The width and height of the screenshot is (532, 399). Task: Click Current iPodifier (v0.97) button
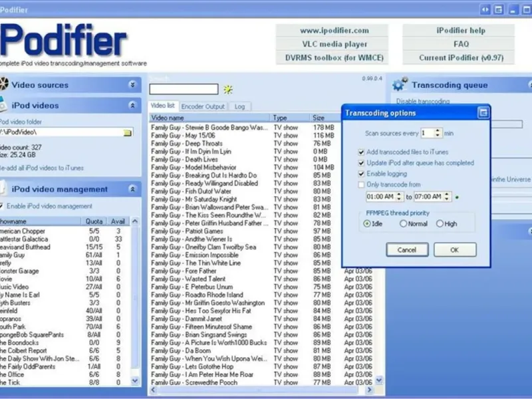(459, 58)
